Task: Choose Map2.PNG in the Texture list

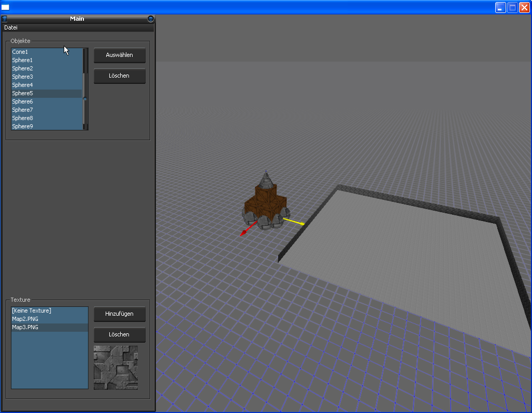Action: pos(50,319)
